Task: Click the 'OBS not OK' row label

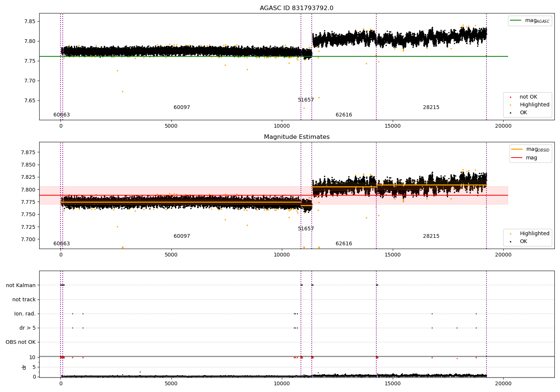Action: [21, 342]
